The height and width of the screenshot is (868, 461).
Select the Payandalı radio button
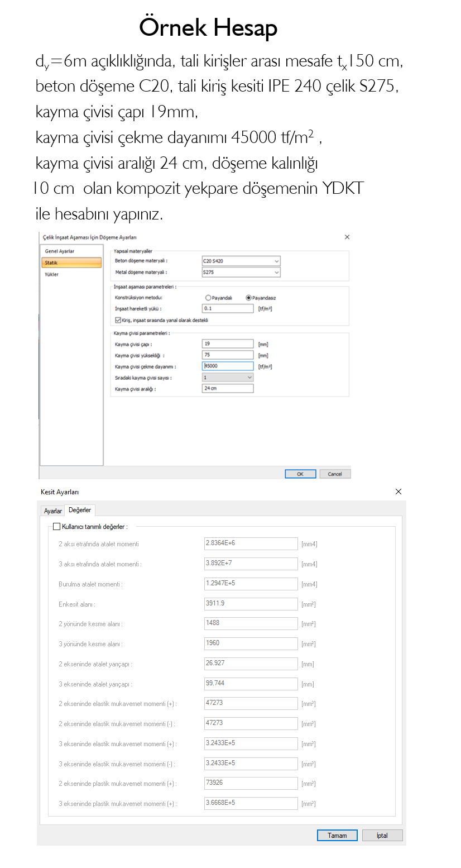point(209,298)
